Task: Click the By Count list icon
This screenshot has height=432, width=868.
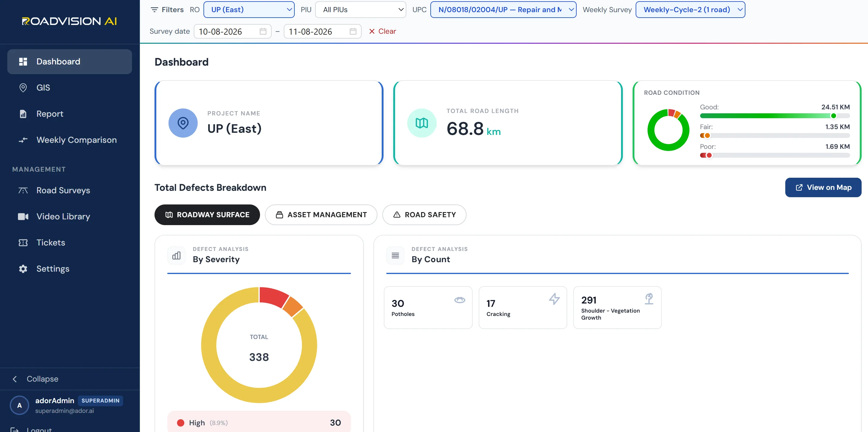Action: point(395,255)
